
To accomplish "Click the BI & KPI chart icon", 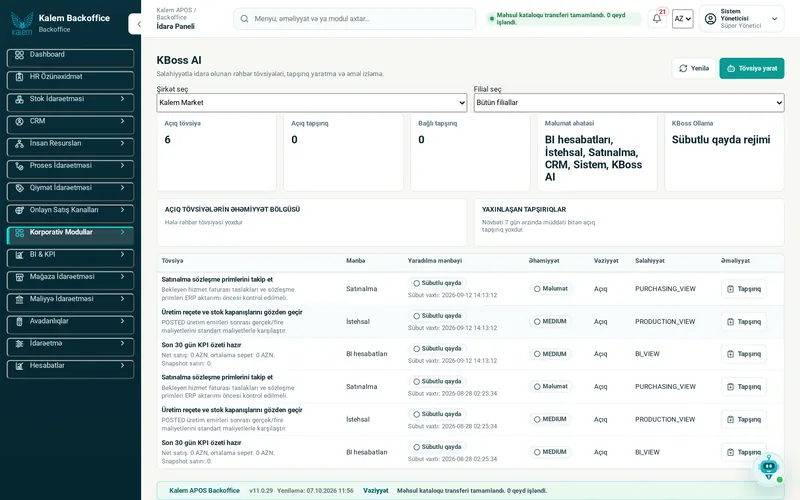I will (x=19, y=255).
